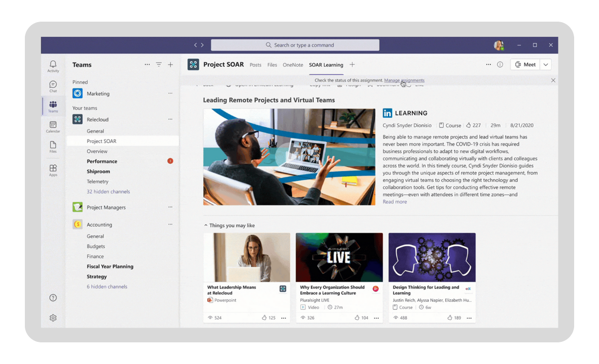
Task: Click the filter teams icon
Action: pos(159,65)
